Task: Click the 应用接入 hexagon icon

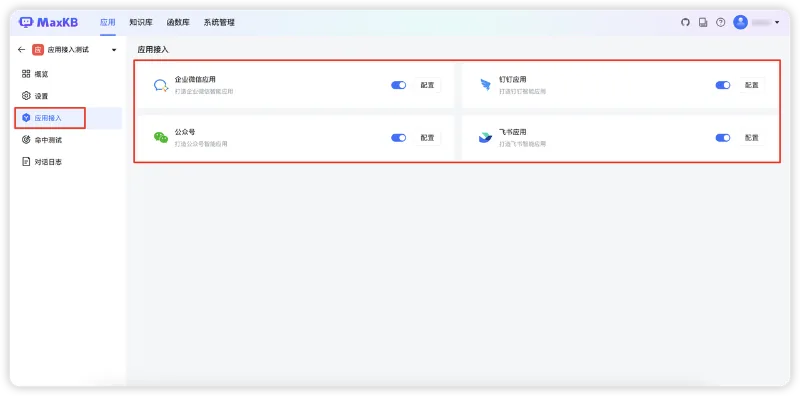Action: [x=26, y=118]
